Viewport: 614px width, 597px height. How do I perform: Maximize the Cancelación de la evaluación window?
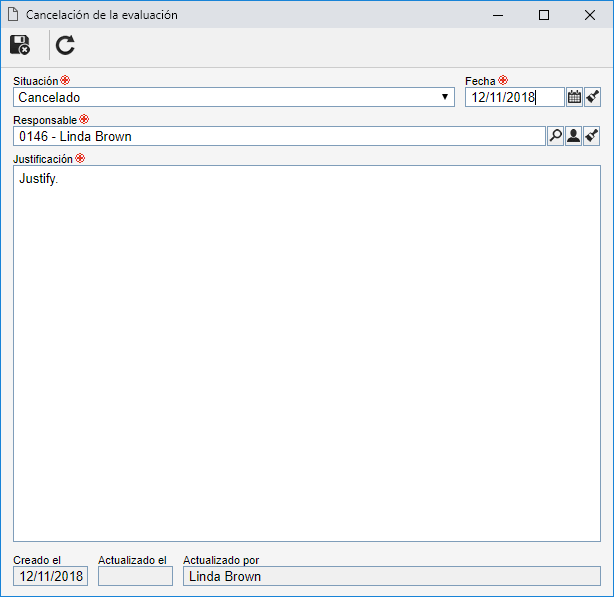pyautogui.click(x=544, y=15)
